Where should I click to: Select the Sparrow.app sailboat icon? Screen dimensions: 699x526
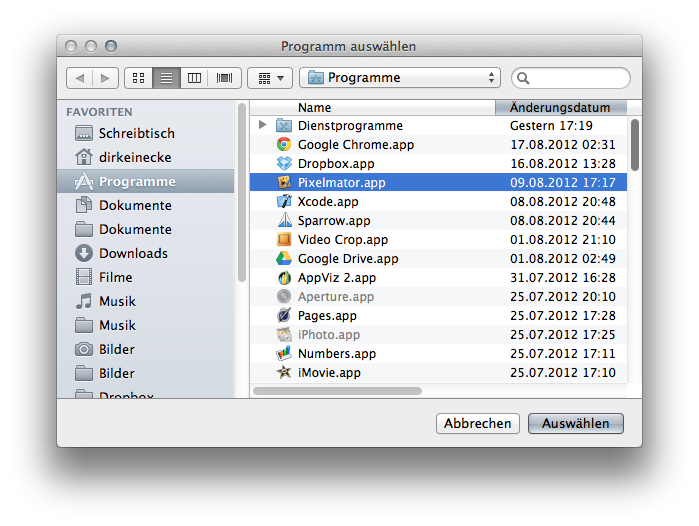coord(284,221)
